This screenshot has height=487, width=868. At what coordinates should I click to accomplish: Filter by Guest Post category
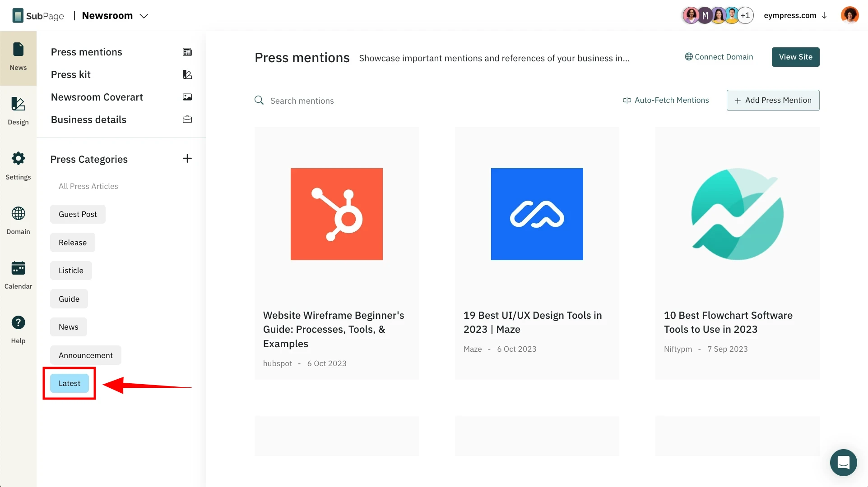(78, 214)
